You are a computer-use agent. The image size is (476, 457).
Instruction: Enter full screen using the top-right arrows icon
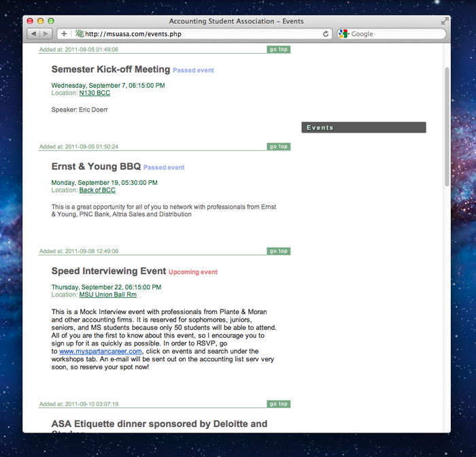click(444, 22)
